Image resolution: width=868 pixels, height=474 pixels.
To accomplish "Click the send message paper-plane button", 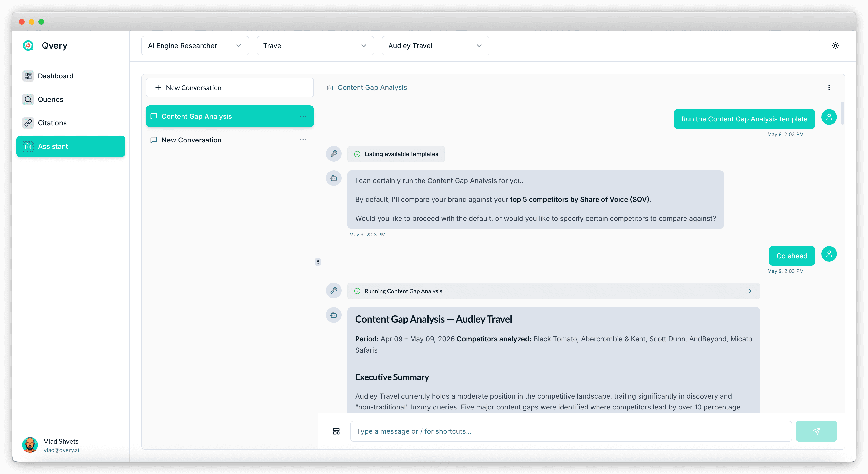I will (816, 431).
